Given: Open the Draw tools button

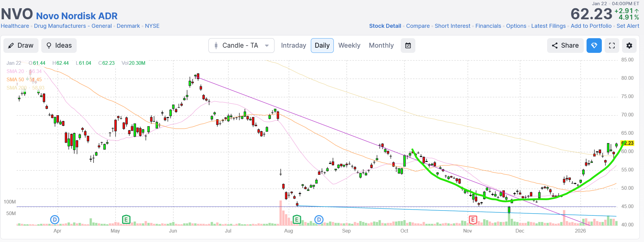Looking at the screenshot, I should (x=21, y=46).
